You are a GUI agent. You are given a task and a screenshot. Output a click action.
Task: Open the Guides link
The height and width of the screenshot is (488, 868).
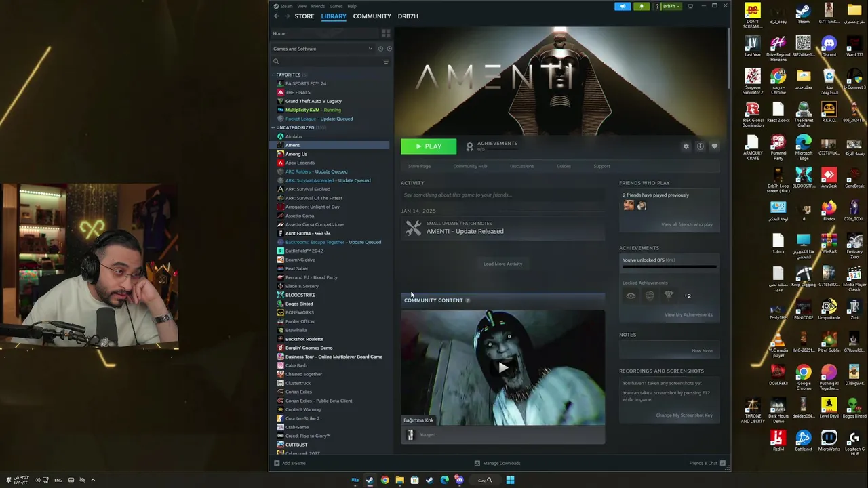(564, 166)
